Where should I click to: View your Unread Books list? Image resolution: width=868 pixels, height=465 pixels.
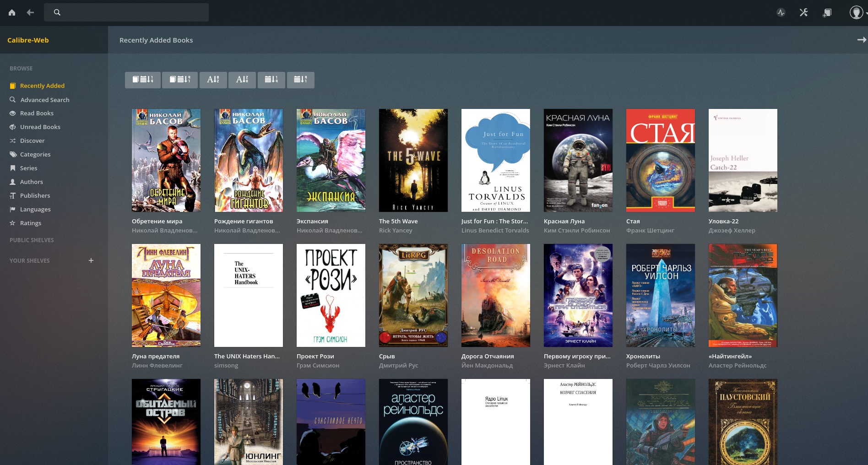coord(40,127)
